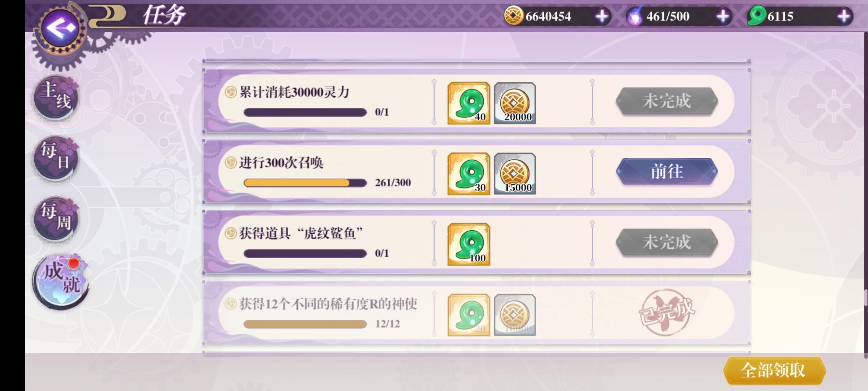
Task: Tap the 30 jade reward for summon task
Action: pyautogui.click(x=469, y=174)
